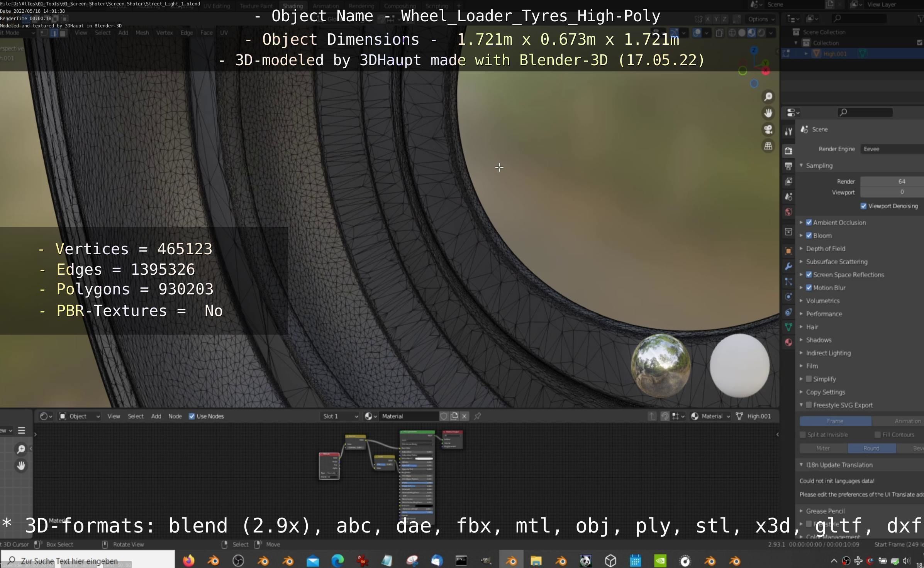Toggle the camera view icon

coord(768,130)
